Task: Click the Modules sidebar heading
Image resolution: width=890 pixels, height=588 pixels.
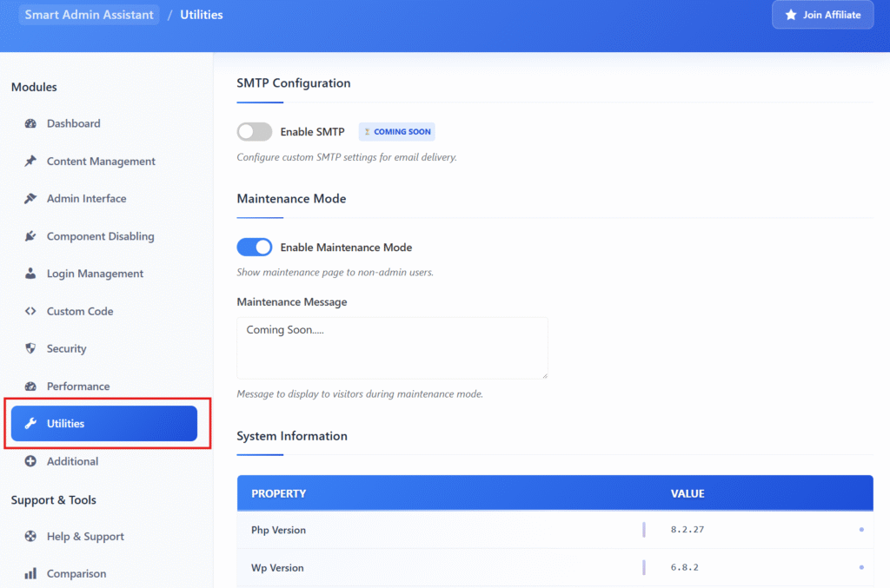Action: [x=34, y=87]
